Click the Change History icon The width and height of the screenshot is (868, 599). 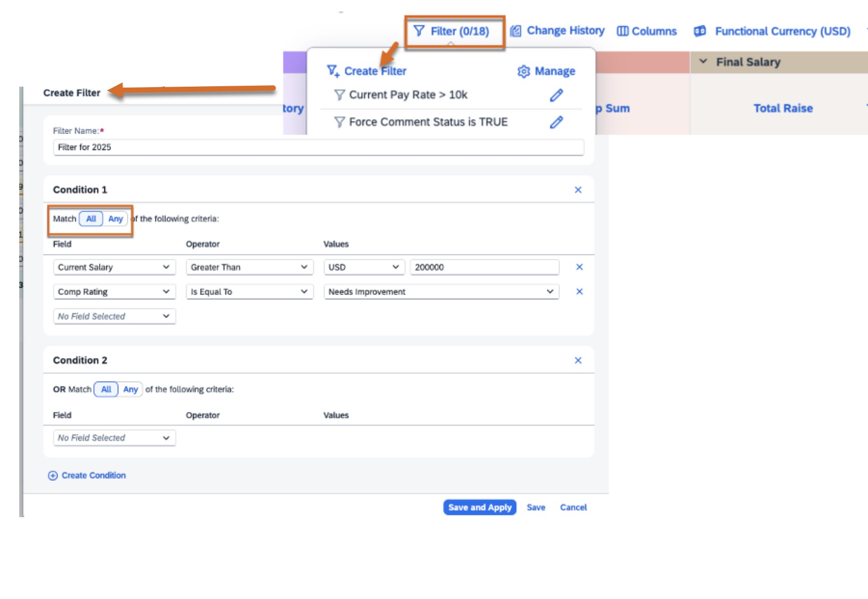tap(515, 31)
